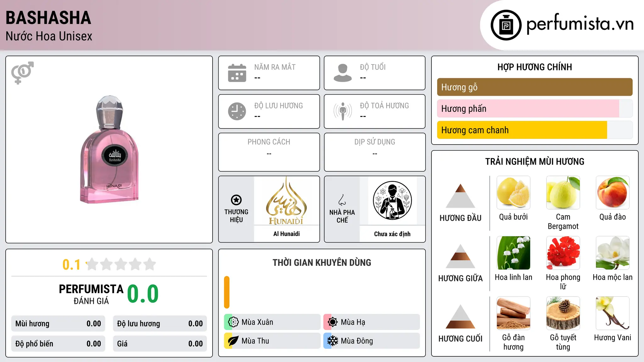Click the nose icon for perfumer
The width and height of the screenshot is (644, 362).
(342, 200)
